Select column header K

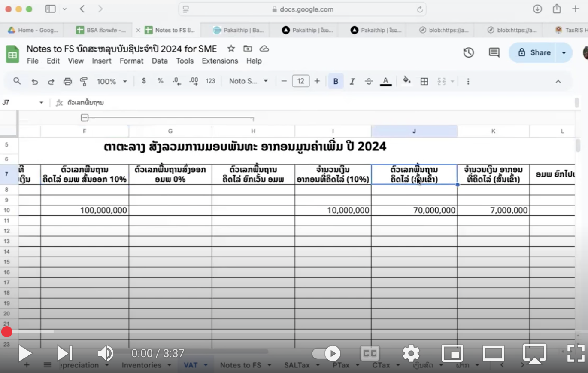(493, 131)
